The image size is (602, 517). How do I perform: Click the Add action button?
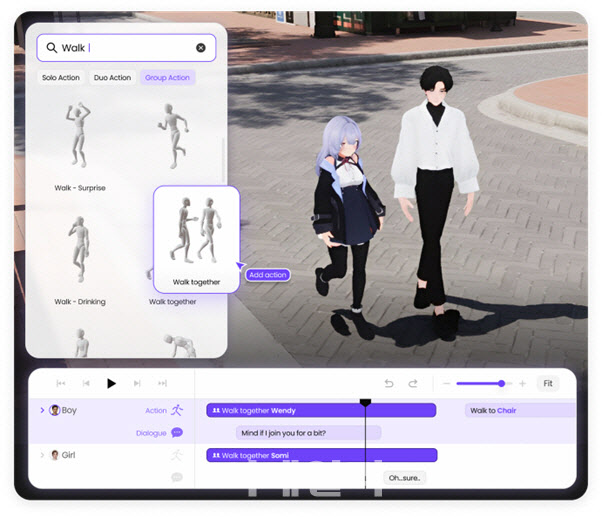coord(268,275)
